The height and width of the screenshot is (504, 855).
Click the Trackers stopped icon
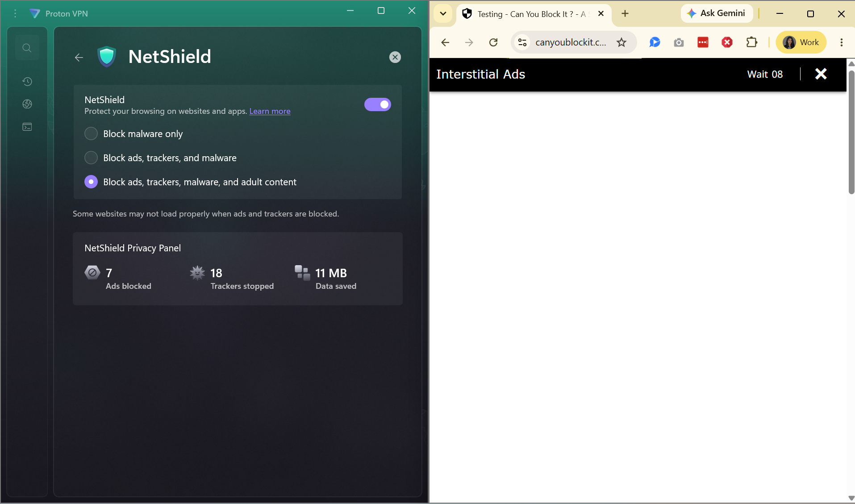tap(197, 272)
